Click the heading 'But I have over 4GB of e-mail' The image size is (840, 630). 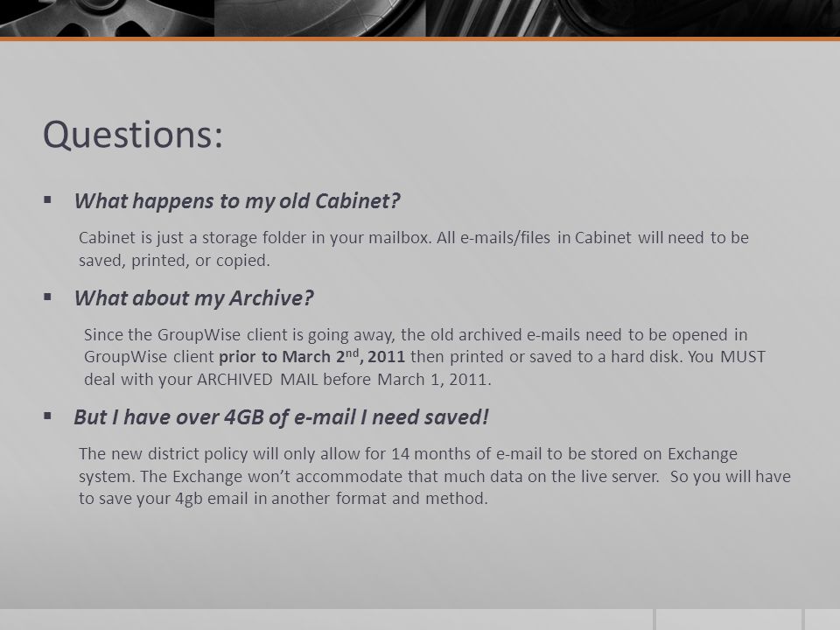281,417
